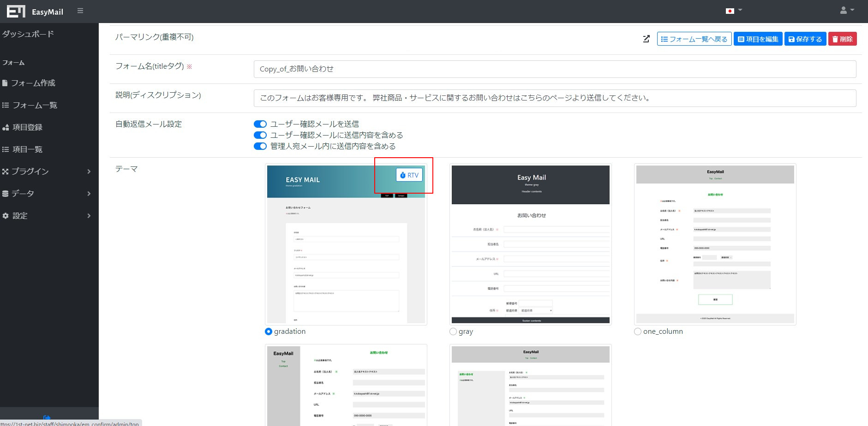Viewport: 868px width, 426px height.
Task: Toggle ユーザー確認メールを送信 switch
Action: click(x=260, y=124)
